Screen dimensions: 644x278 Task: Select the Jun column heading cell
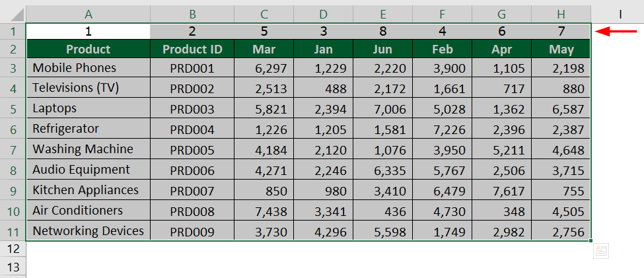(x=382, y=49)
